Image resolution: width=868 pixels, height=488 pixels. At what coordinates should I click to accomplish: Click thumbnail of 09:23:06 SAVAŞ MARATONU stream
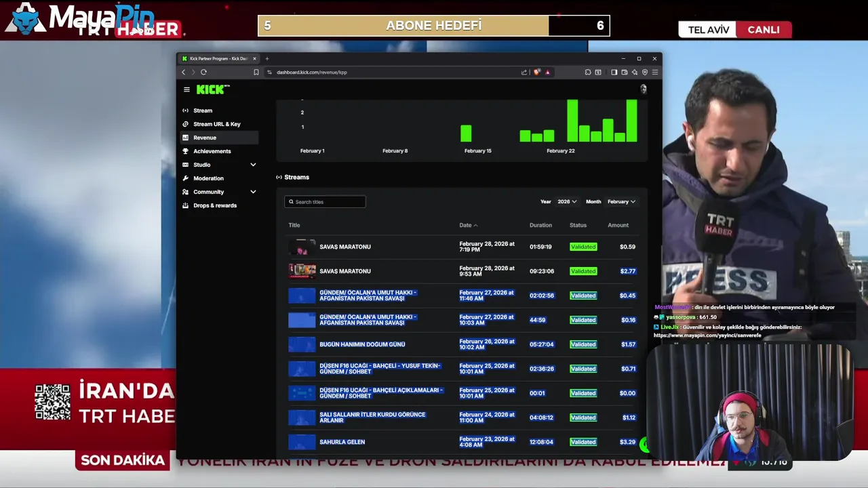click(x=302, y=271)
